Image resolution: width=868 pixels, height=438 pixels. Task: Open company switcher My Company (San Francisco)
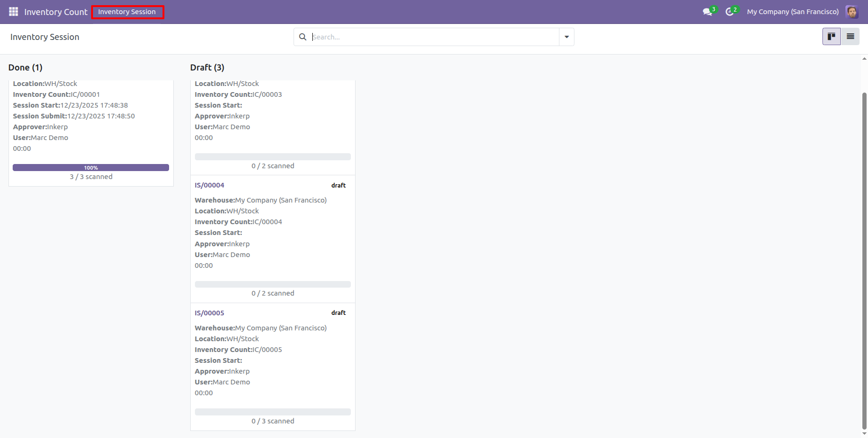(793, 12)
